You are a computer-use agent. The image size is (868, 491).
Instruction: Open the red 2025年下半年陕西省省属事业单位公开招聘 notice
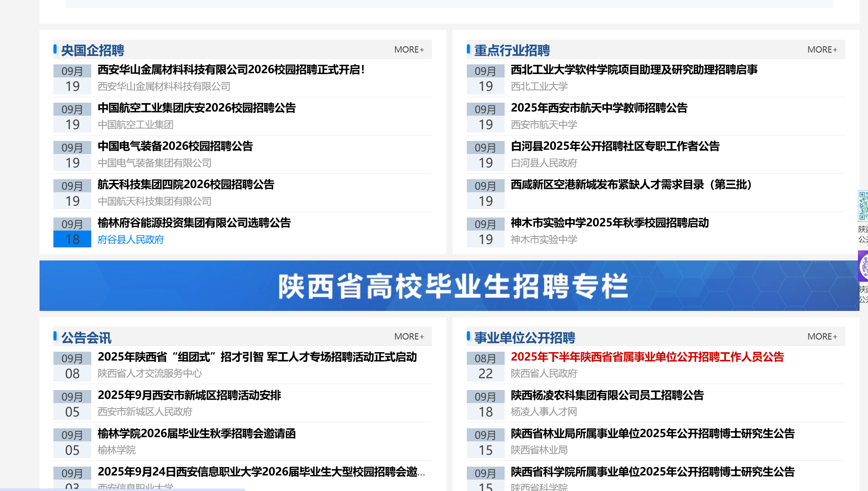648,357
